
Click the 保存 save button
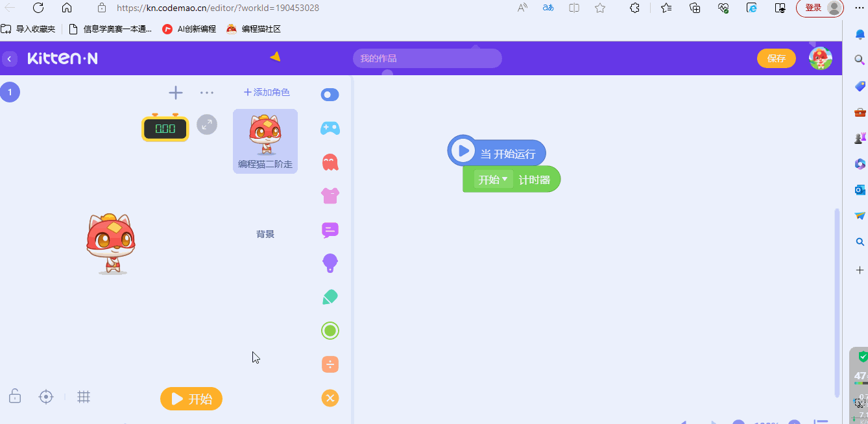(777, 58)
